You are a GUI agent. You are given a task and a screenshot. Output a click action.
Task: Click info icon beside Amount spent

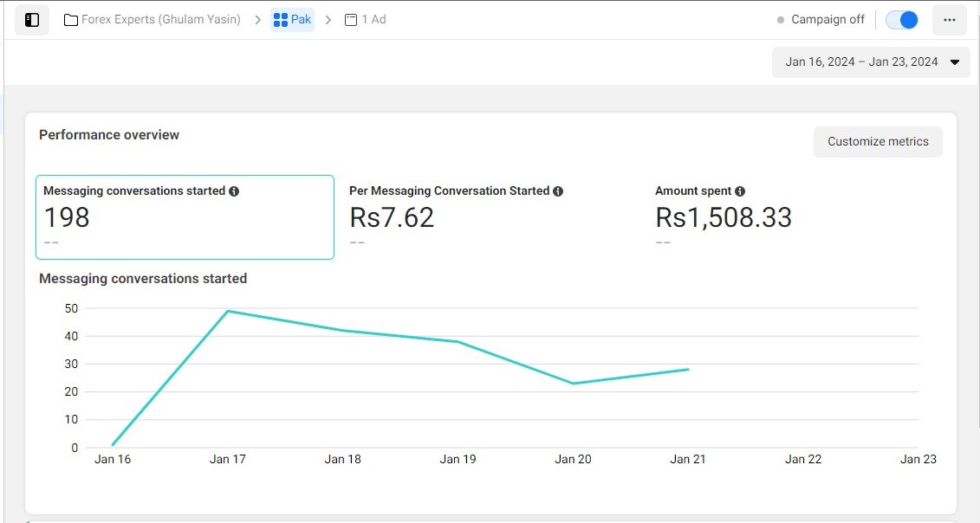tap(740, 191)
